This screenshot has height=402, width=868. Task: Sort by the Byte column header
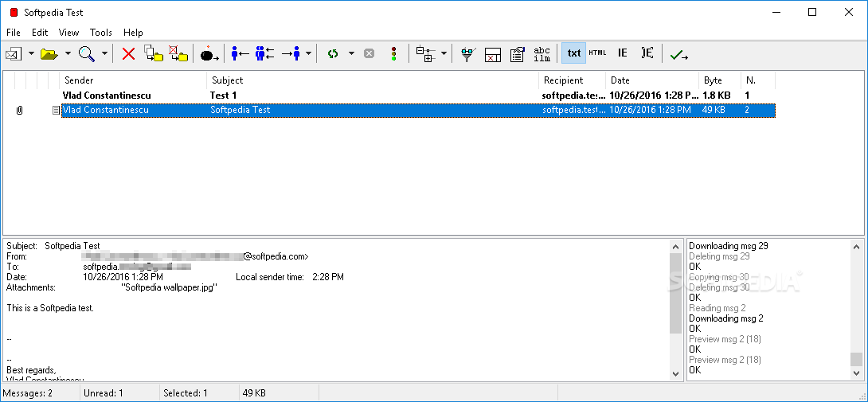(x=720, y=80)
